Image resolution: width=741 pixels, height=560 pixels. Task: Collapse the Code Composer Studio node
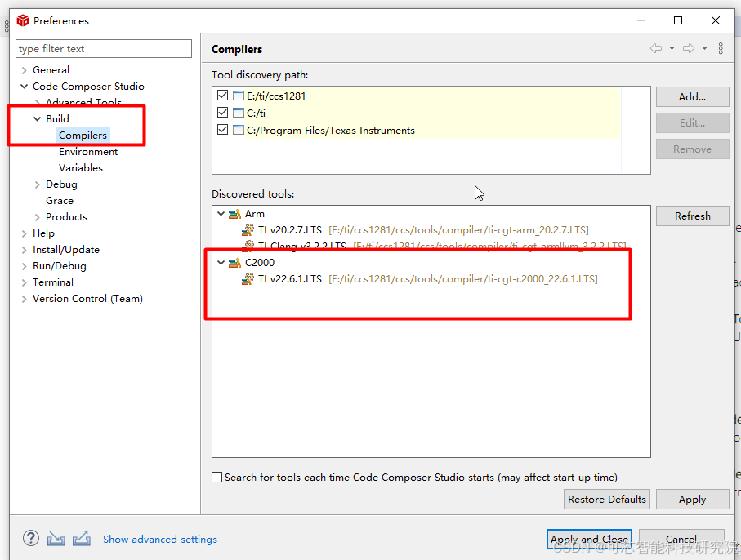click(x=25, y=87)
